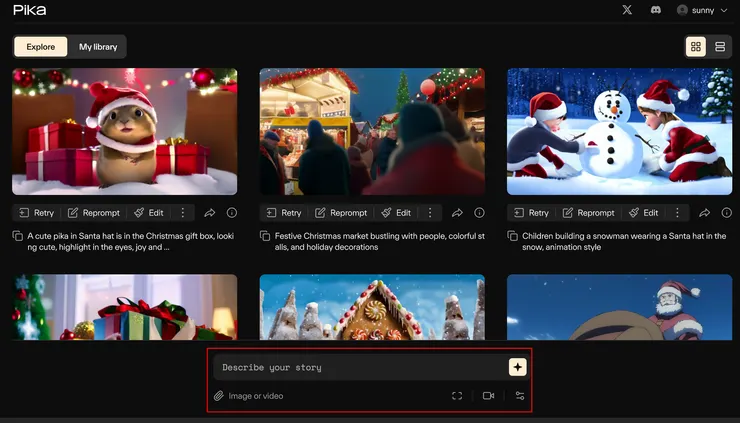This screenshot has height=423, width=740.
Task: Reprompt the Christmas market video
Action: pyautogui.click(x=341, y=213)
